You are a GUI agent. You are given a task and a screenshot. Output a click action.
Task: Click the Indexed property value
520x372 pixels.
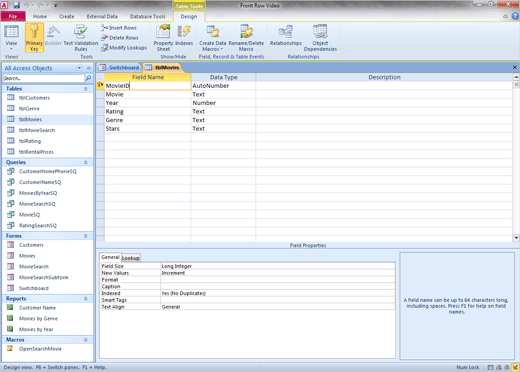point(278,293)
